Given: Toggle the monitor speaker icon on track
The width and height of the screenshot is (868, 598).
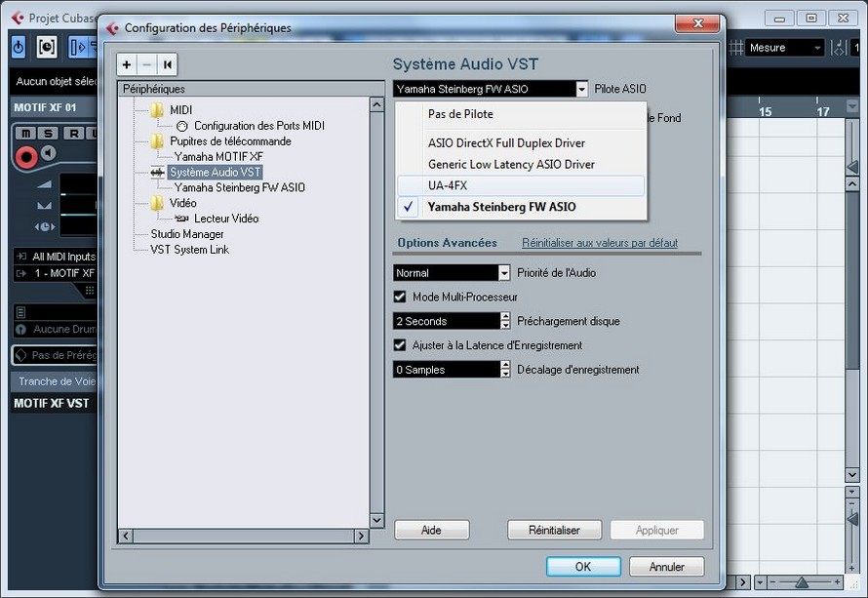Looking at the screenshot, I should click(x=47, y=154).
